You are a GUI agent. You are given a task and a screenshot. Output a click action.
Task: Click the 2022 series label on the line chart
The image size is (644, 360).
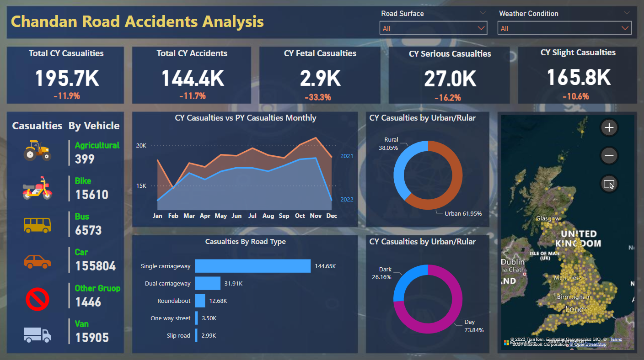coord(347,199)
